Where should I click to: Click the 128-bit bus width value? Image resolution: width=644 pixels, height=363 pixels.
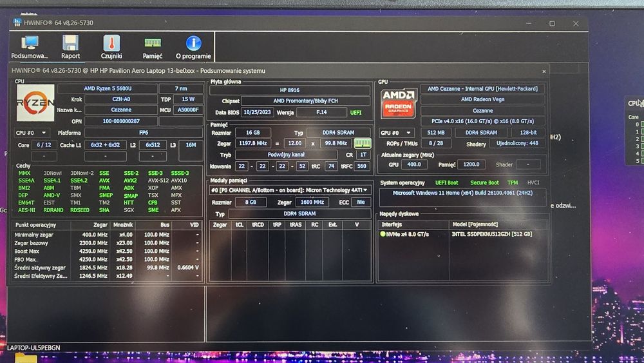click(x=528, y=133)
